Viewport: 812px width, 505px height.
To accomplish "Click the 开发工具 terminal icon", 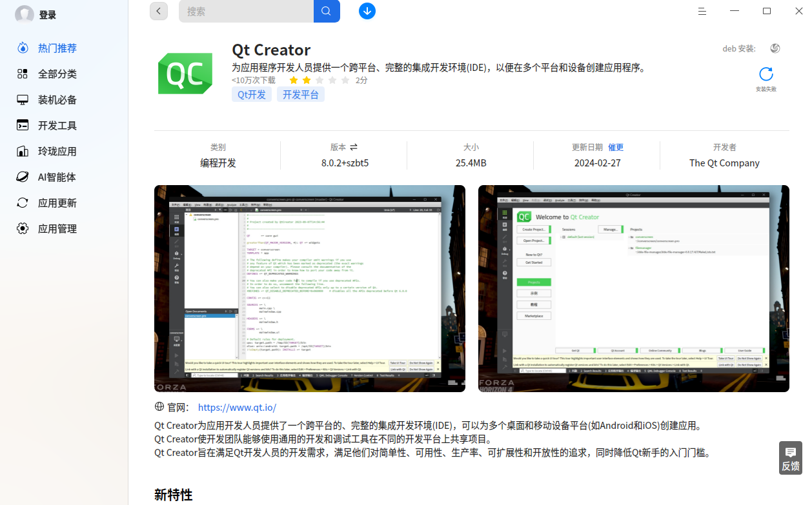I will point(23,126).
